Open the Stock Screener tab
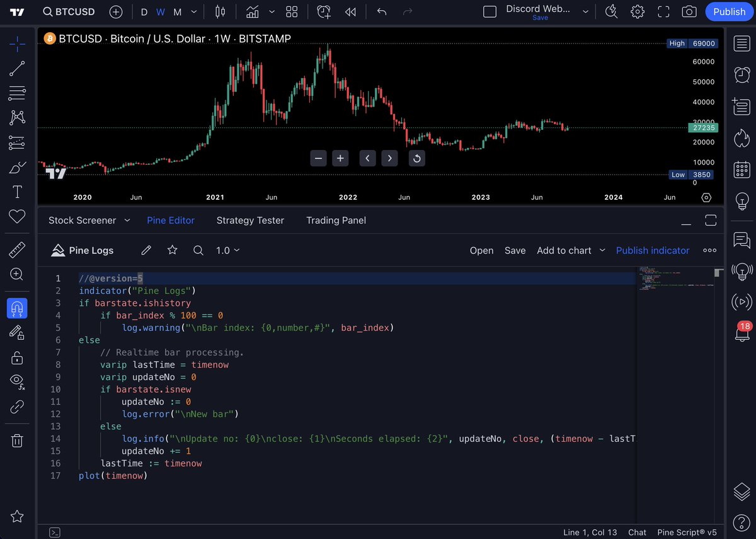The height and width of the screenshot is (539, 756). tap(82, 220)
